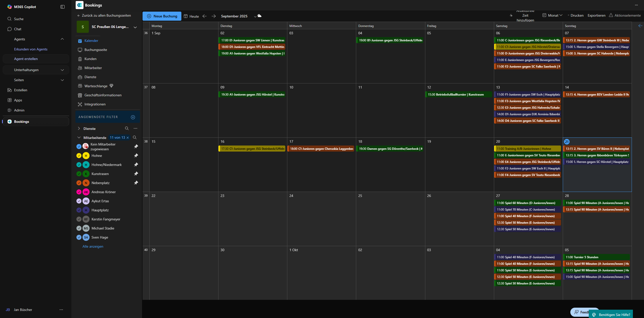Click the Alle anzeigen link
The height and width of the screenshot is (318, 644).
click(93, 246)
